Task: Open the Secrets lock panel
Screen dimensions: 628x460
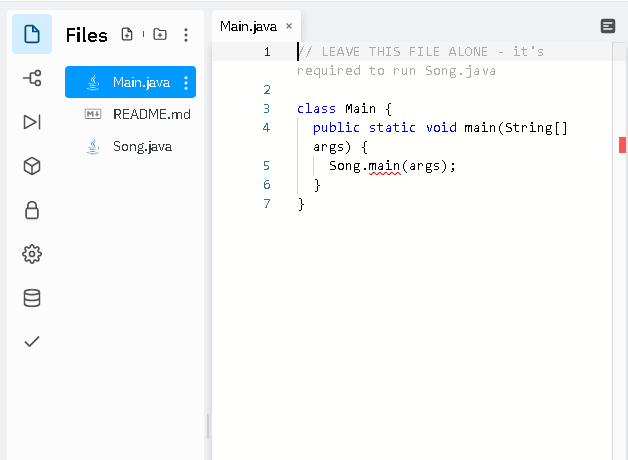Action: point(32,210)
